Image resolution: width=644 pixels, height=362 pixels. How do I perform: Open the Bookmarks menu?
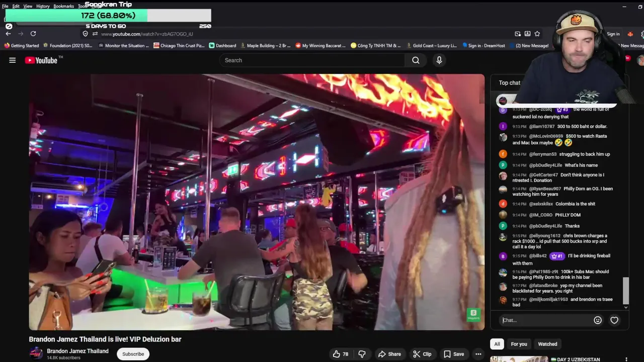[64, 6]
